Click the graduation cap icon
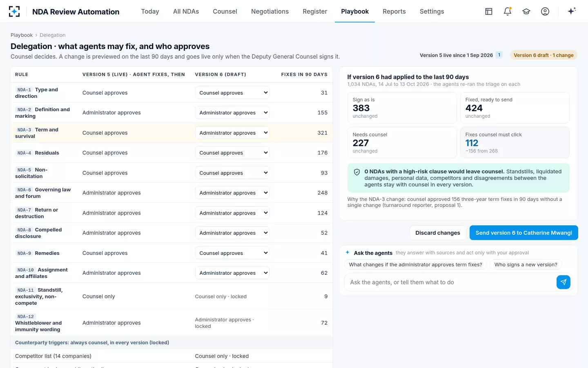 coord(526,11)
